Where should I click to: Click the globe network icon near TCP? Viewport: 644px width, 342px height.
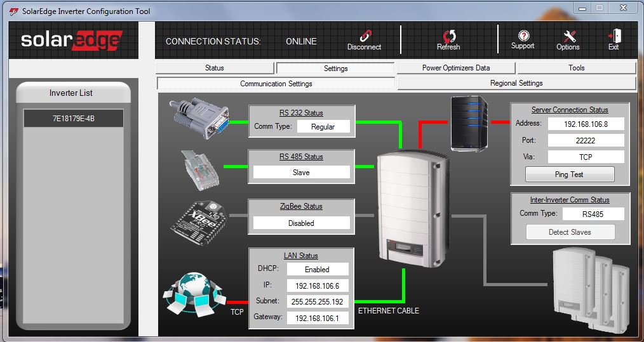pos(194,294)
